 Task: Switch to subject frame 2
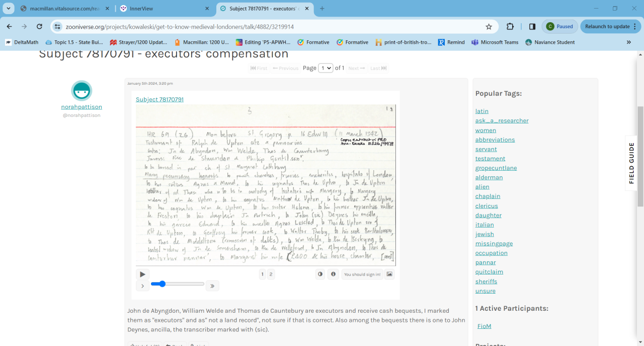coord(271,274)
